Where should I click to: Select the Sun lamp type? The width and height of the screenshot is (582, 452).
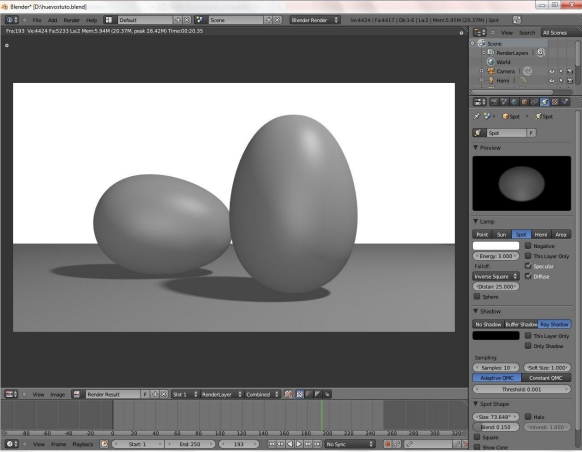tap(501, 235)
